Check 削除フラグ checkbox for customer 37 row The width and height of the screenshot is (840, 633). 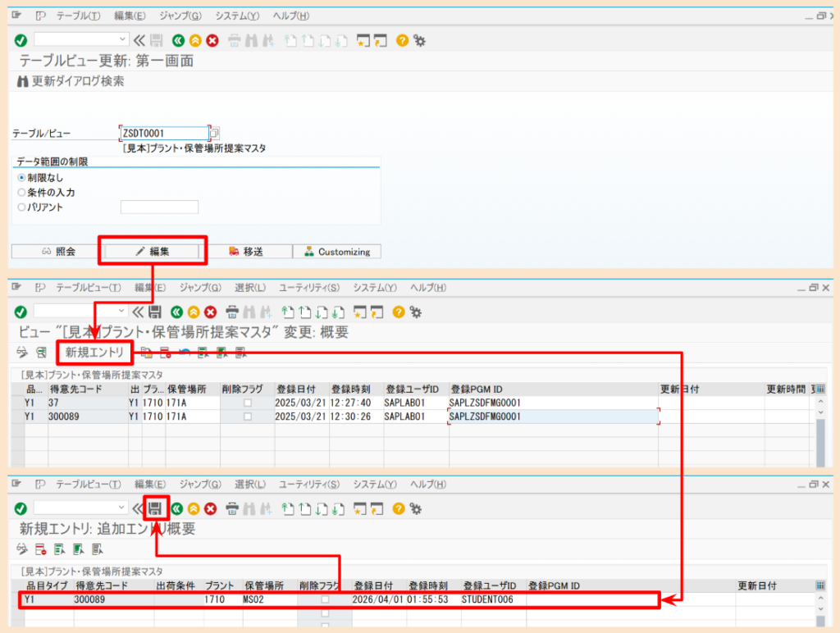click(247, 403)
